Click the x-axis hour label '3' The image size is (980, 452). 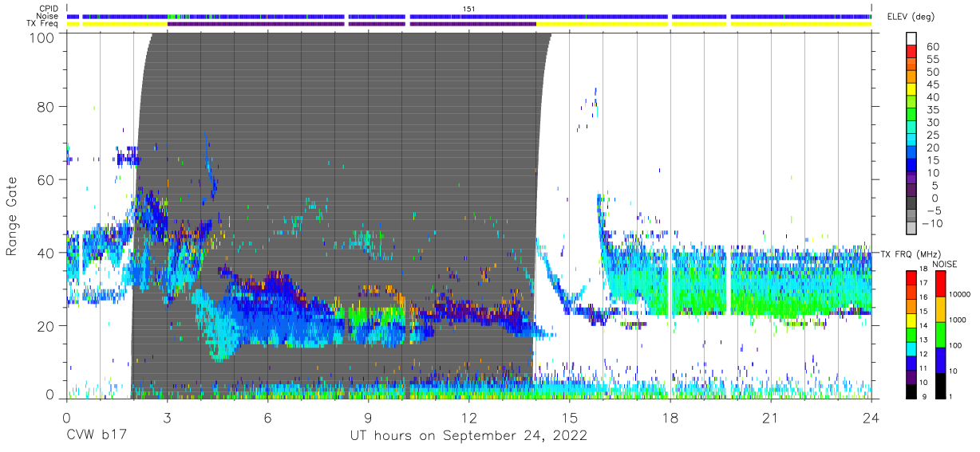click(x=167, y=417)
